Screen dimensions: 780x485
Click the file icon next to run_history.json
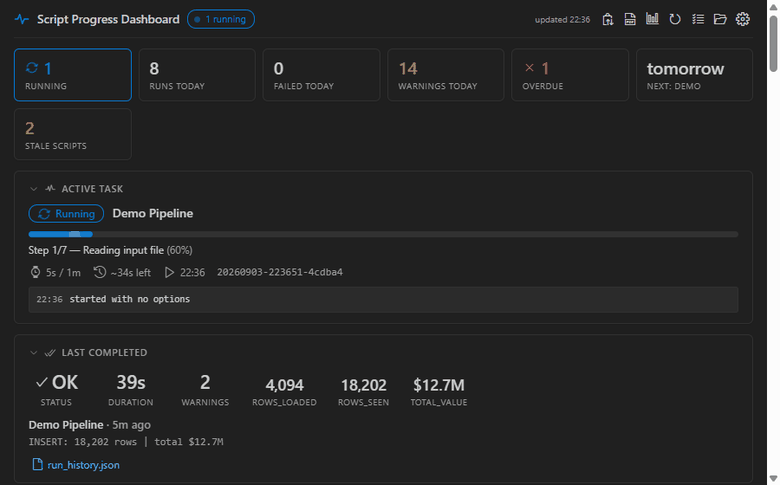(x=37, y=465)
